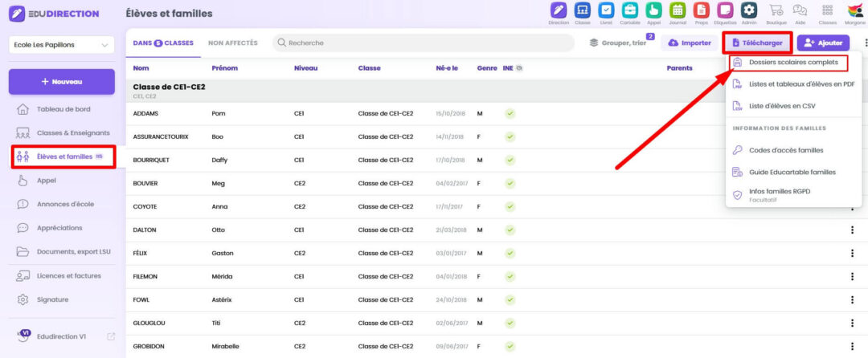The width and height of the screenshot is (868, 358).
Task: Open the Aide help icon
Action: click(800, 10)
